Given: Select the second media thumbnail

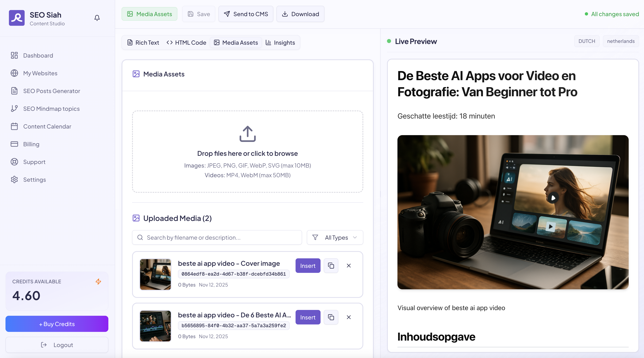Looking at the screenshot, I should click(155, 326).
